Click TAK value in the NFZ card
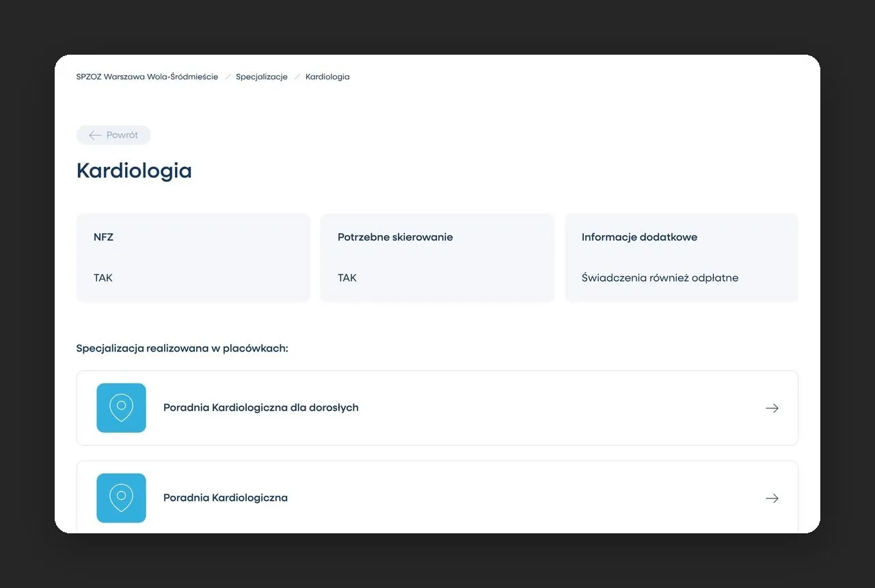Image resolution: width=875 pixels, height=588 pixels. [x=103, y=278]
